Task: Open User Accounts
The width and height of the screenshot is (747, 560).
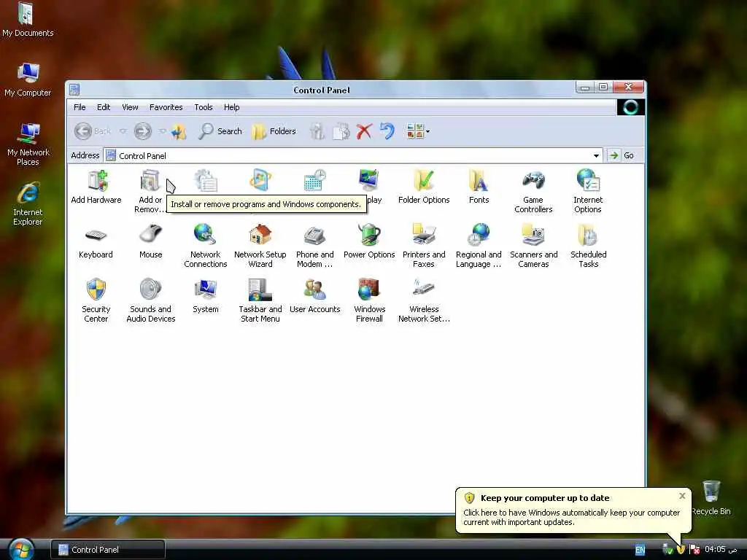Action: 314,296
